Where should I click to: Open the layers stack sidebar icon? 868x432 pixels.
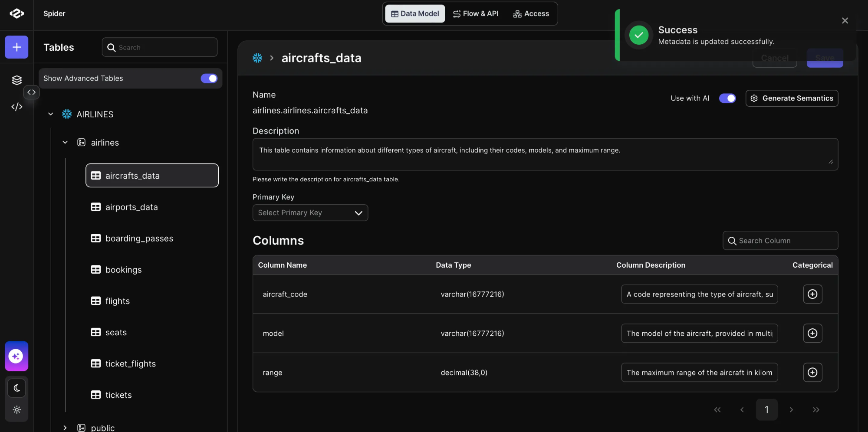16,80
